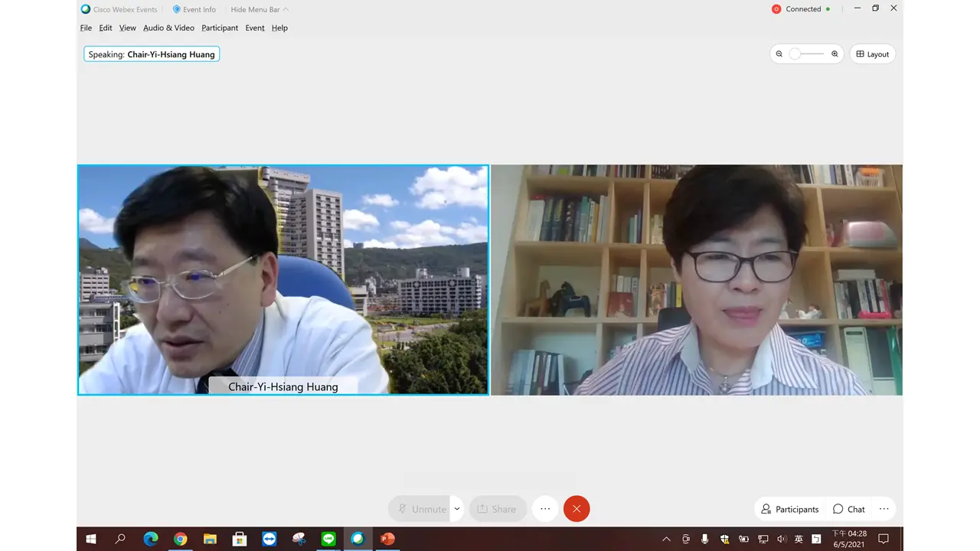Open the Audio & Video menu
This screenshot has height=551, width=980.
pos(168,28)
